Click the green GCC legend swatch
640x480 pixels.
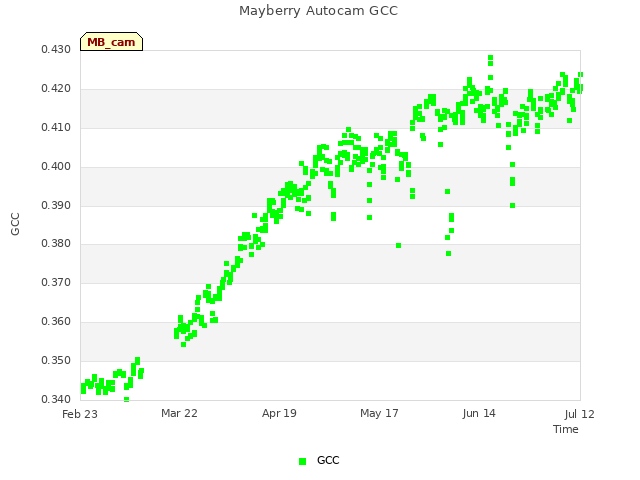point(302,461)
